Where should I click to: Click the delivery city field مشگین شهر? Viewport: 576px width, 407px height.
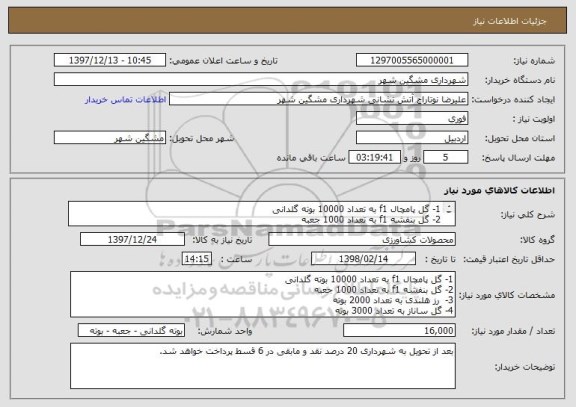(110, 138)
